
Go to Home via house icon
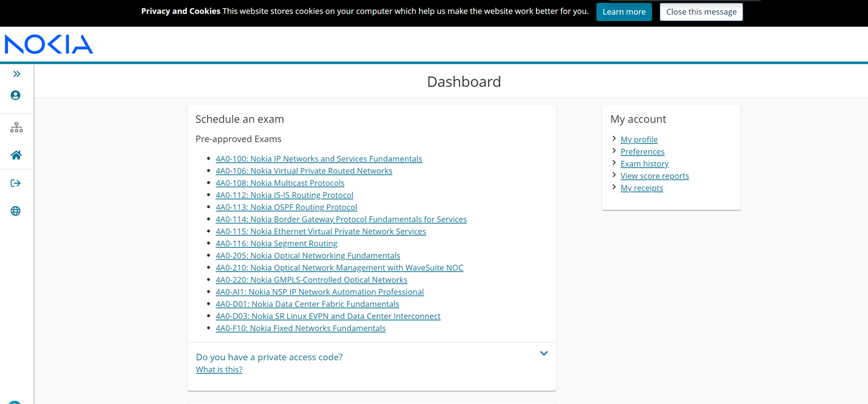16,155
